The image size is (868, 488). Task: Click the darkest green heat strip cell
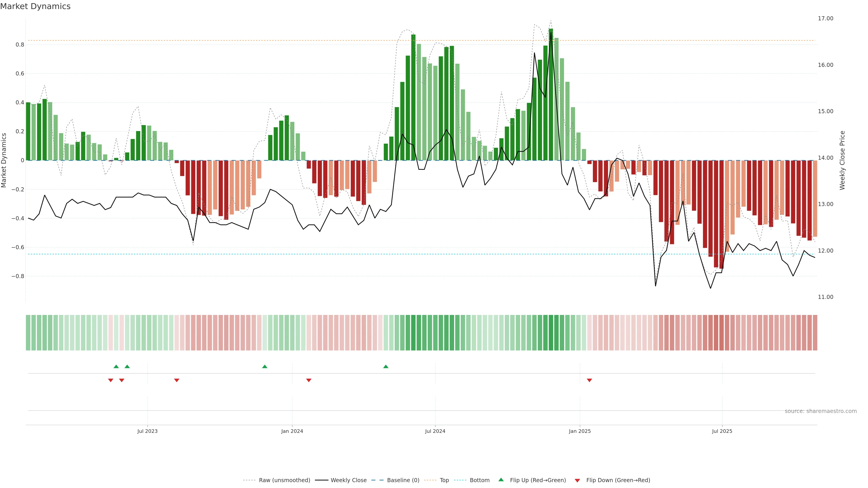click(551, 332)
